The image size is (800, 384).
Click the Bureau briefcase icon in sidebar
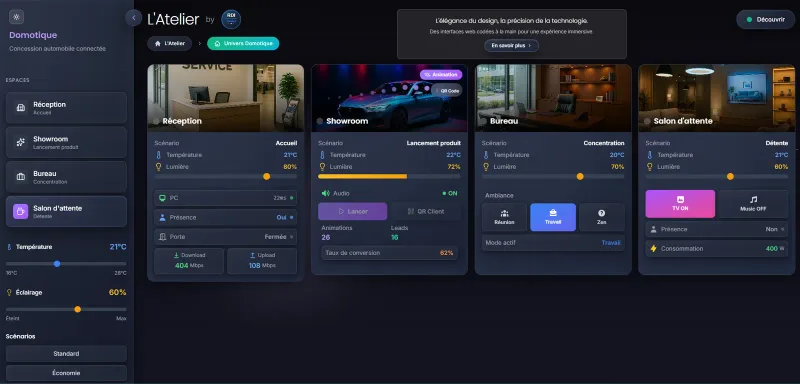[x=20, y=177]
